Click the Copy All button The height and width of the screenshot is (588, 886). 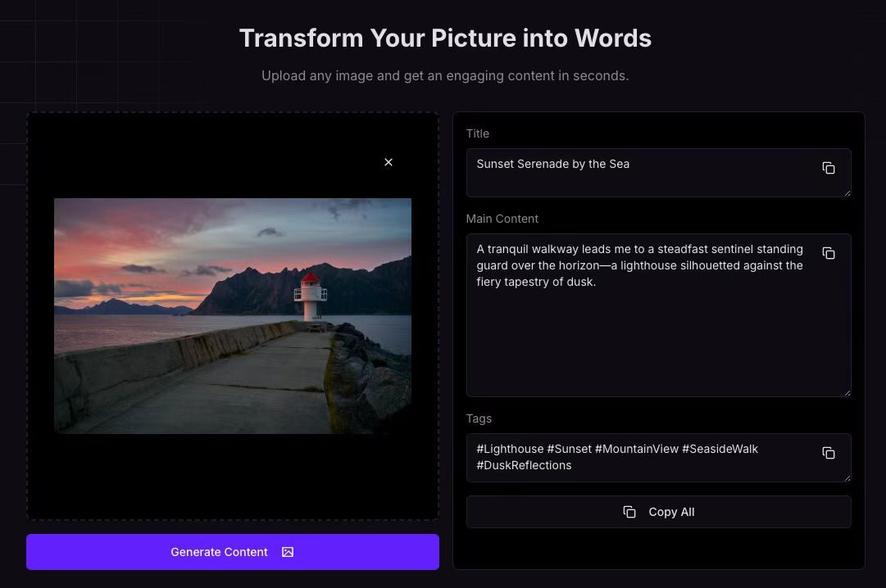[658, 512]
